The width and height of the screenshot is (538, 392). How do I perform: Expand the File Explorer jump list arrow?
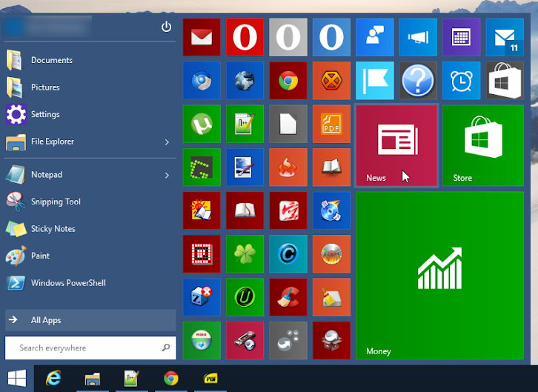pos(167,142)
